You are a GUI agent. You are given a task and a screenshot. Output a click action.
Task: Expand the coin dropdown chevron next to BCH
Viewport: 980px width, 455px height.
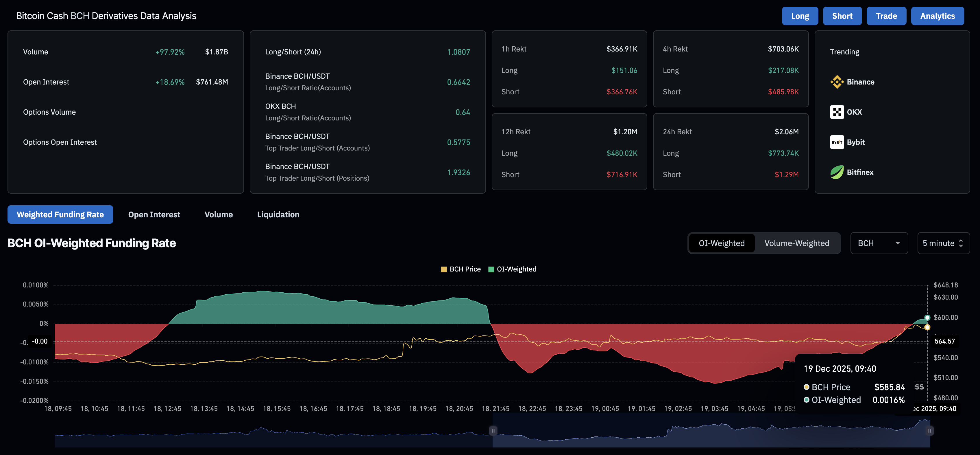click(x=898, y=243)
